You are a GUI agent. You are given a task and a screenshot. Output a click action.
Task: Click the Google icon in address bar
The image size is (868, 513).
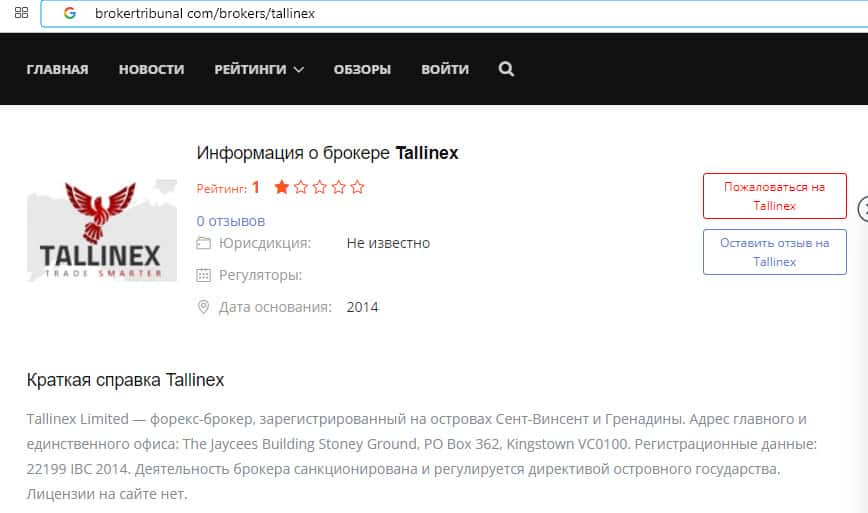70,13
